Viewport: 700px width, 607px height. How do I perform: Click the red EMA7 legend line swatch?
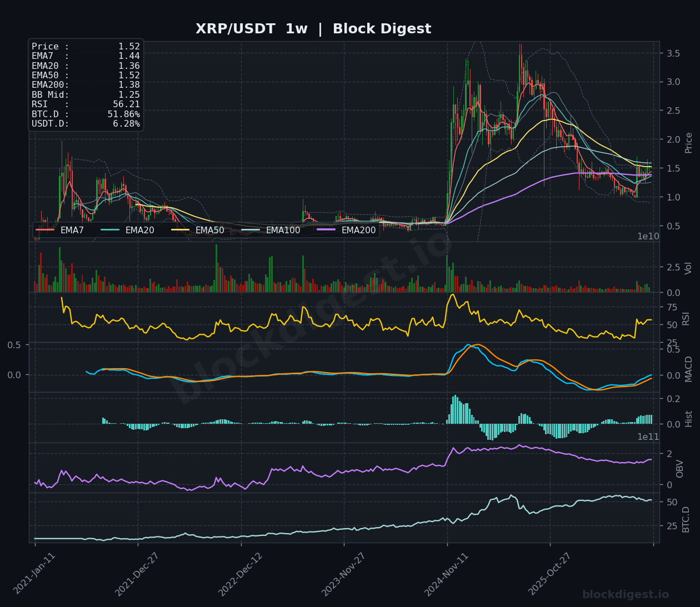[45, 230]
